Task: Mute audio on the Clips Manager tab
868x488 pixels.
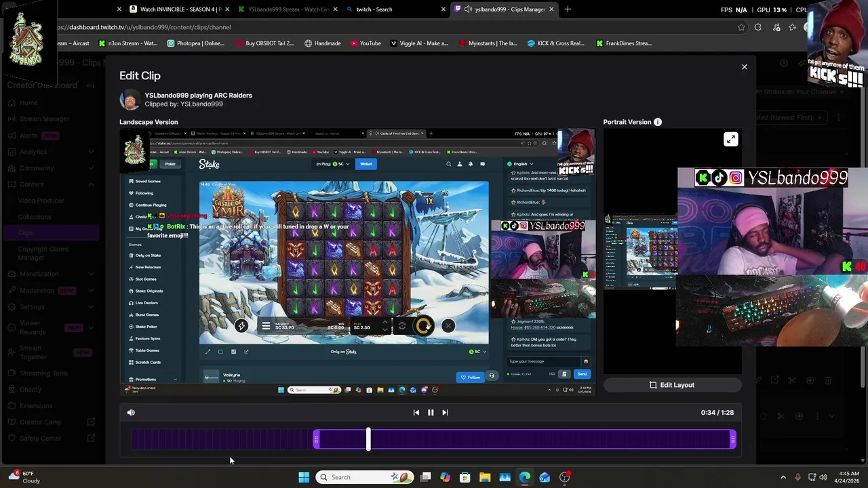Action: pos(468,9)
